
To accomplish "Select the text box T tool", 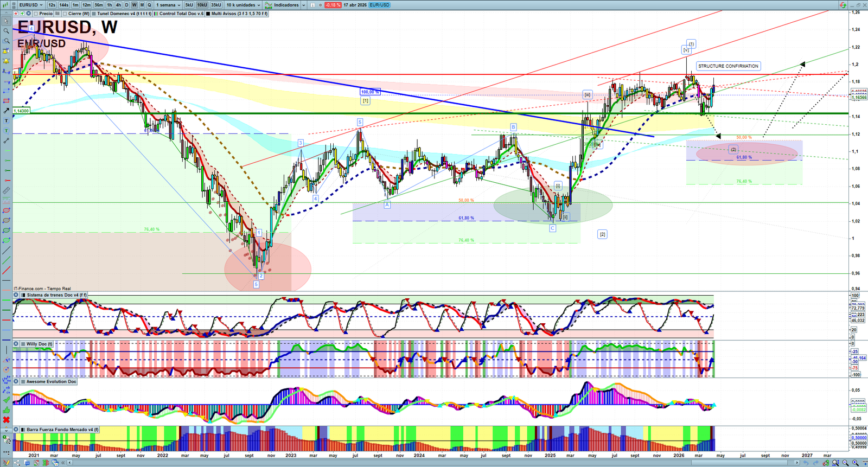I will [x=6, y=120].
